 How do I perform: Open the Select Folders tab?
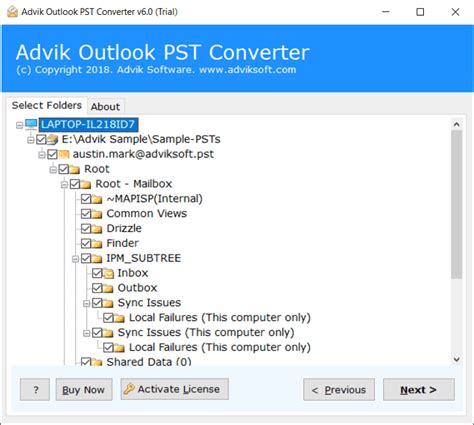47,105
